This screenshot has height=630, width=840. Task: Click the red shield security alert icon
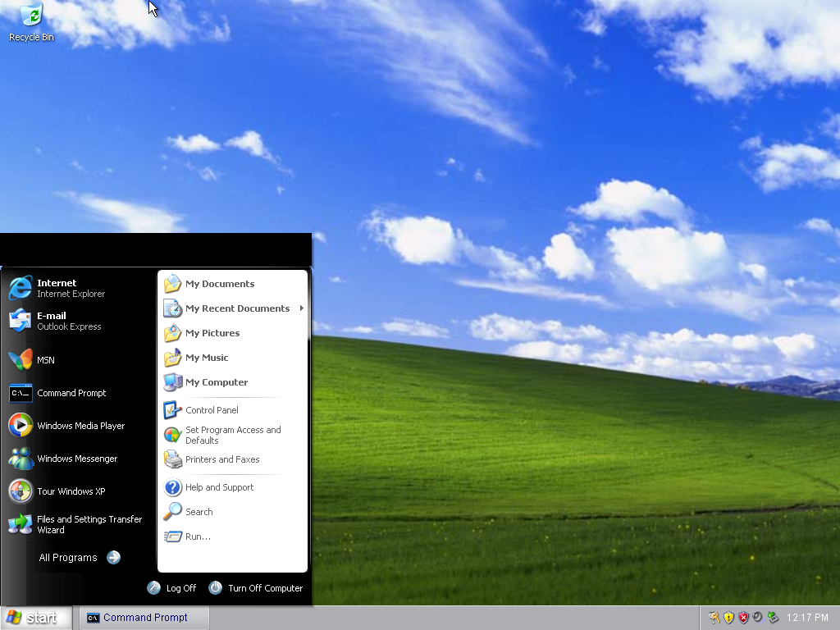click(x=743, y=618)
